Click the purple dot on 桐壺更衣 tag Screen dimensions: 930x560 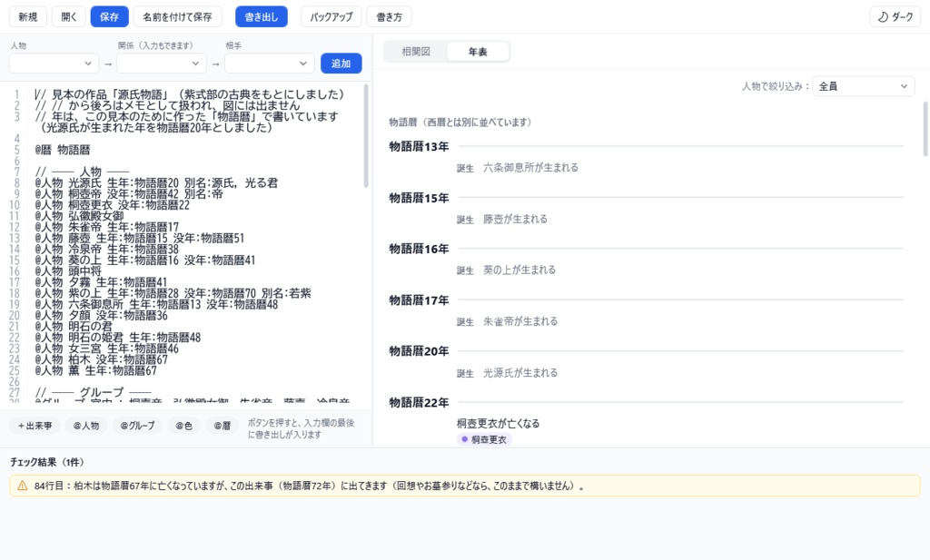464,439
